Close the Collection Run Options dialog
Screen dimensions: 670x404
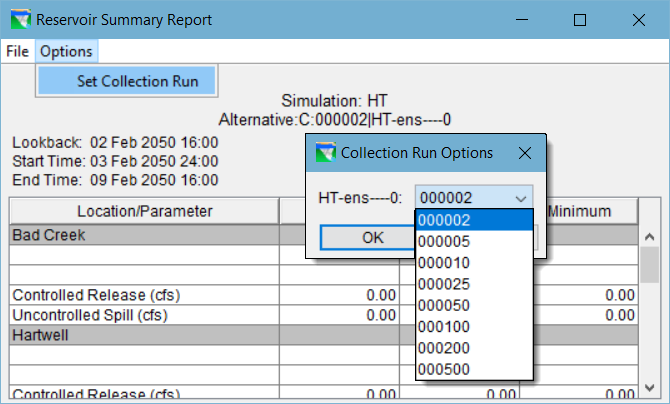524,153
